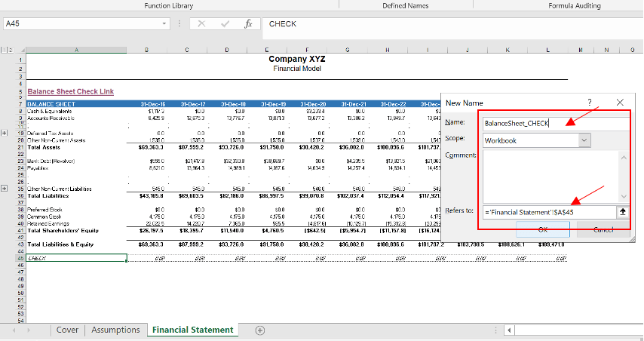Click Total Shareholders' Equity label
The image size is (644, 341).
coord(63,231)
